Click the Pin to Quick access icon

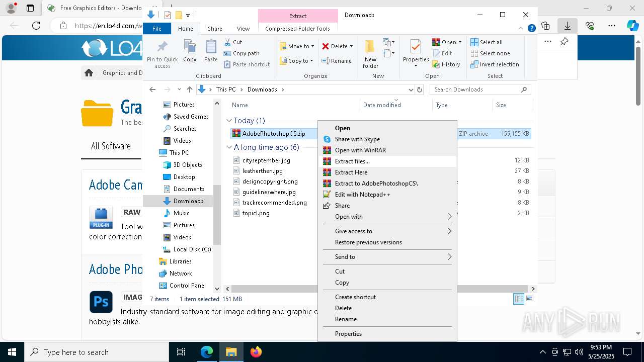(x=162, y=54)
